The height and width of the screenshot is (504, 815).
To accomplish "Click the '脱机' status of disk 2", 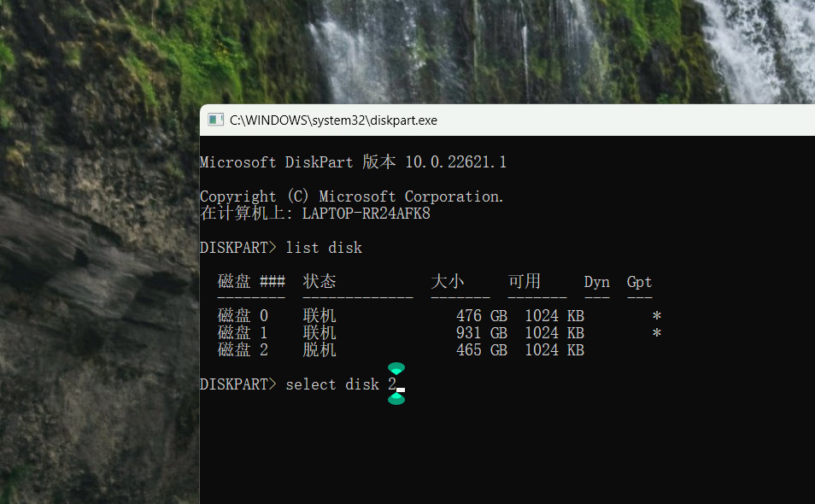I will tap(320, 350).
